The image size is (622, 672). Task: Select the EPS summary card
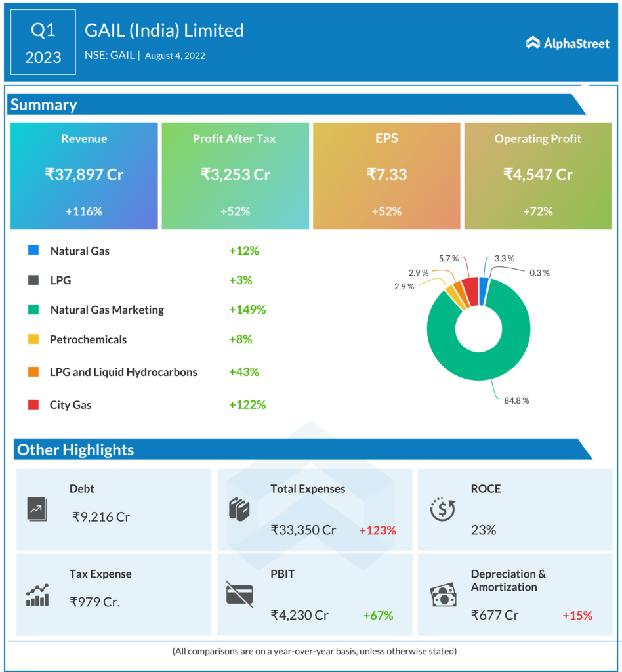(x=386, y=175)
